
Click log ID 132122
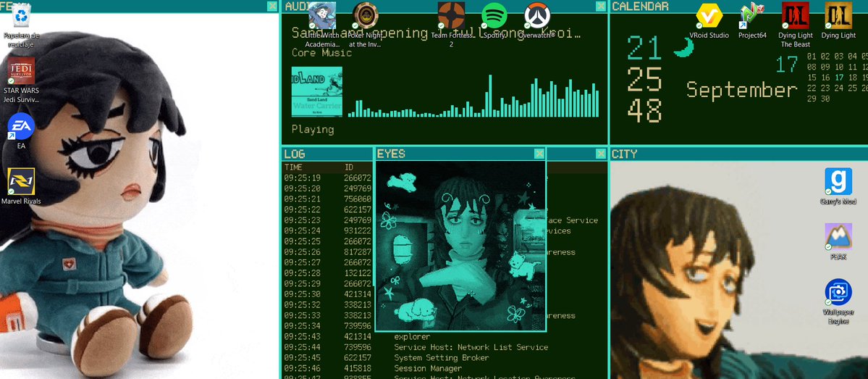tap(358, 273)
